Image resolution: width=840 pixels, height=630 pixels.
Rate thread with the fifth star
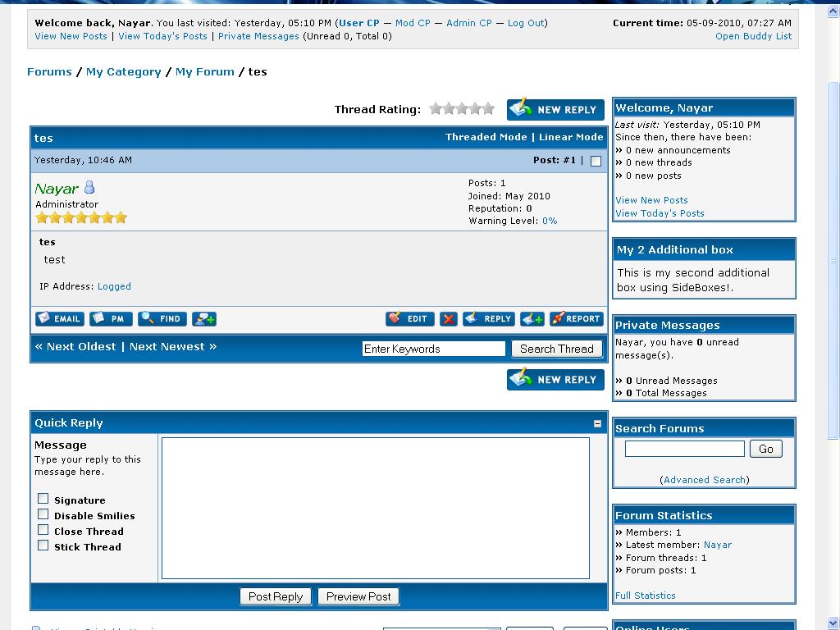488,109
